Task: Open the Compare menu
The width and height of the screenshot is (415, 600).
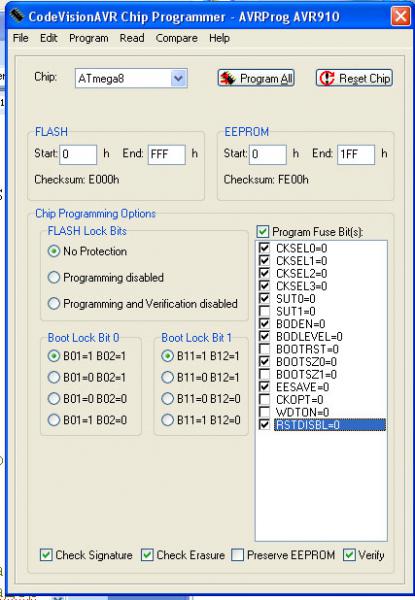Action: 176,38
